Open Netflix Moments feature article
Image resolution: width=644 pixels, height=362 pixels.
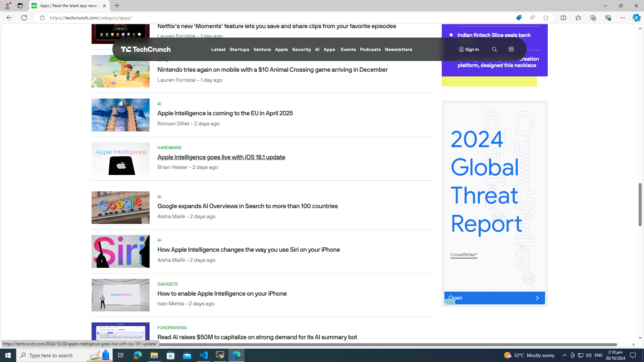pos(277,26)
